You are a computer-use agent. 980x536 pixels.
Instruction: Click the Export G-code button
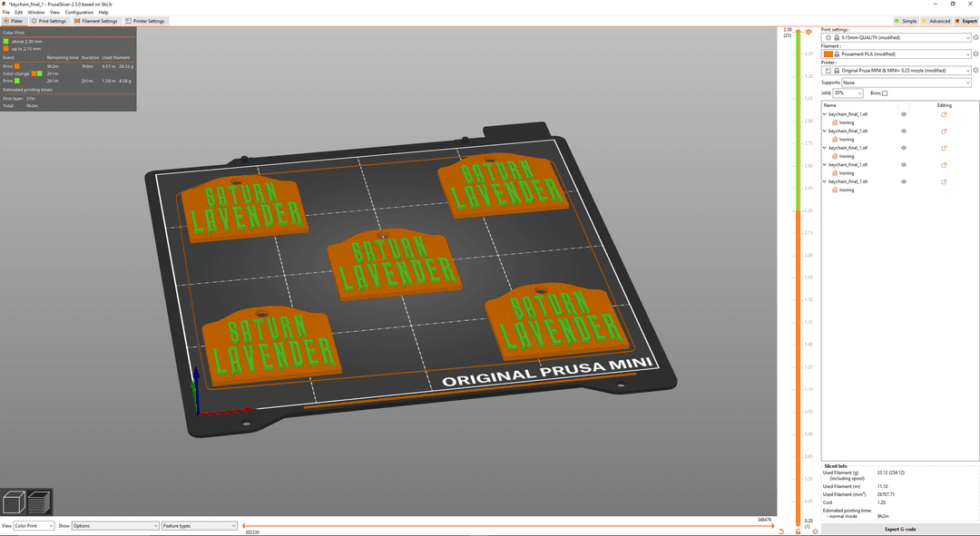(898, 528)
